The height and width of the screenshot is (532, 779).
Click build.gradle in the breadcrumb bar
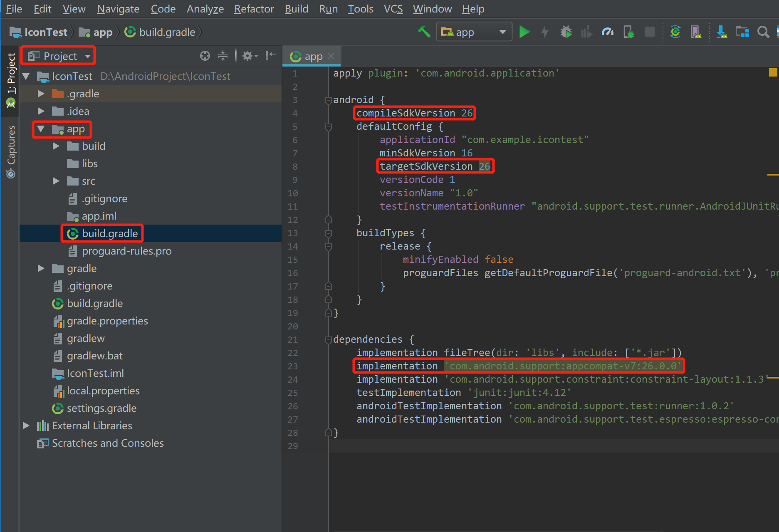pyautogui.click(x=160, y=32)
